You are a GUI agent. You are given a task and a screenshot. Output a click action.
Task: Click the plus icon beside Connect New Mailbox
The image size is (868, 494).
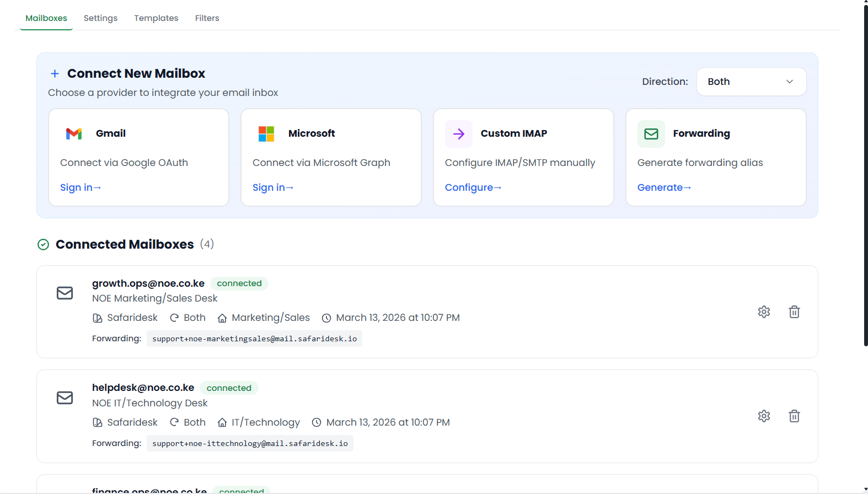[55, 74]
